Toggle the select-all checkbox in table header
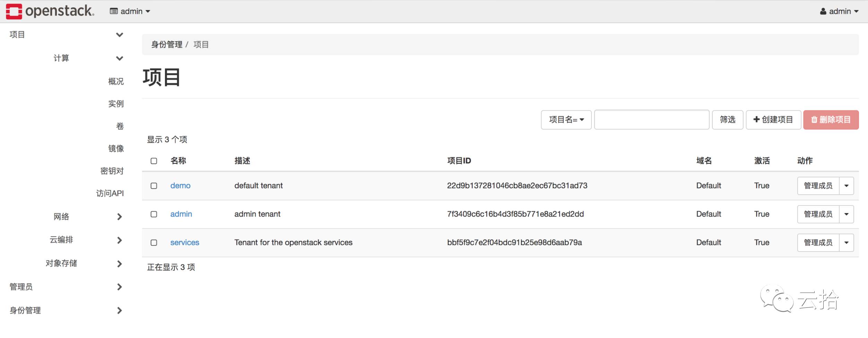The width and height of the screenshot is (868, 338). click(x=154, y=161)
